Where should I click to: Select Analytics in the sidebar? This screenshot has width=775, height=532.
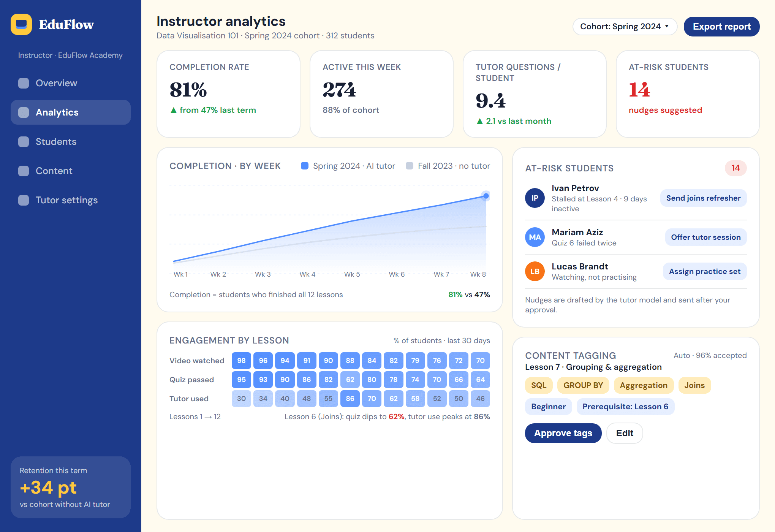pos(71,112)
